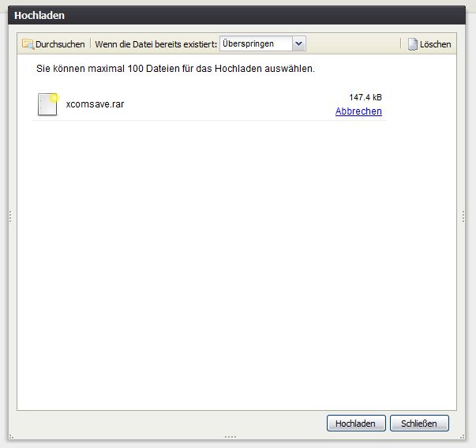Image resolution: width=476 pixels, height=448 pixels.
Task: Click the Durchsuchen text label
Action: pyautogui.click(x=60, y=44)
